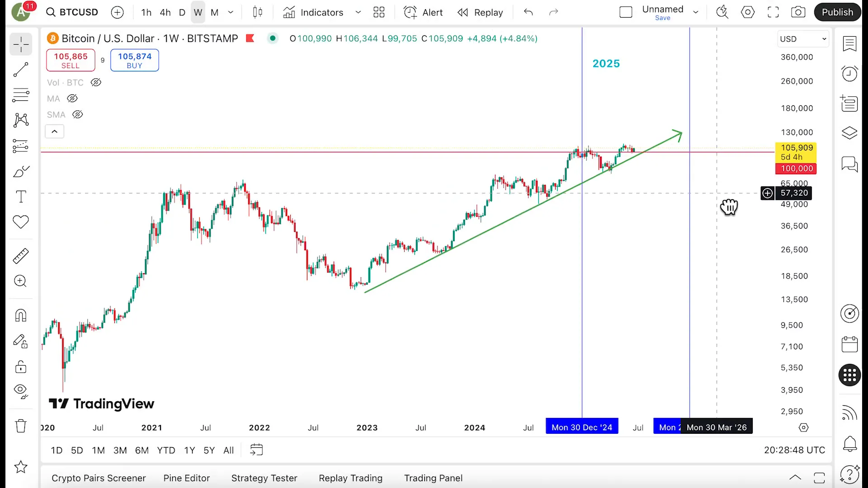Open the heart icons tool
The height and width of the screenshot is (488, 868).
point(21,222)
